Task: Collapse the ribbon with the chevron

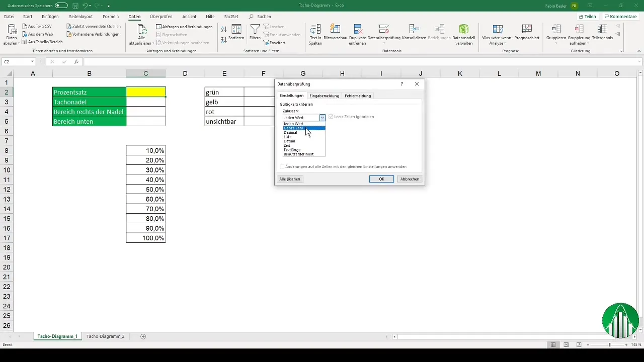Action: click(x=639, y=51)
